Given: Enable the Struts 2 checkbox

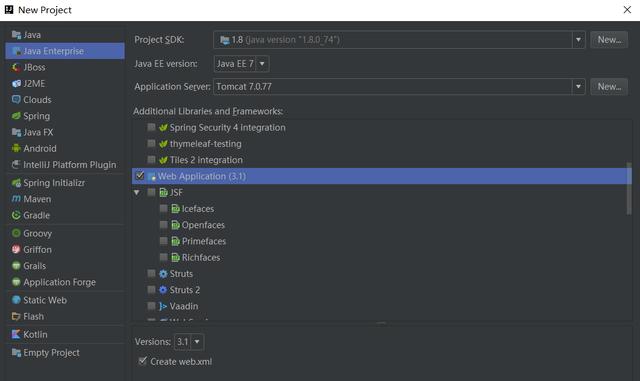Looking at the screenshot, I should tap(151, 290).
